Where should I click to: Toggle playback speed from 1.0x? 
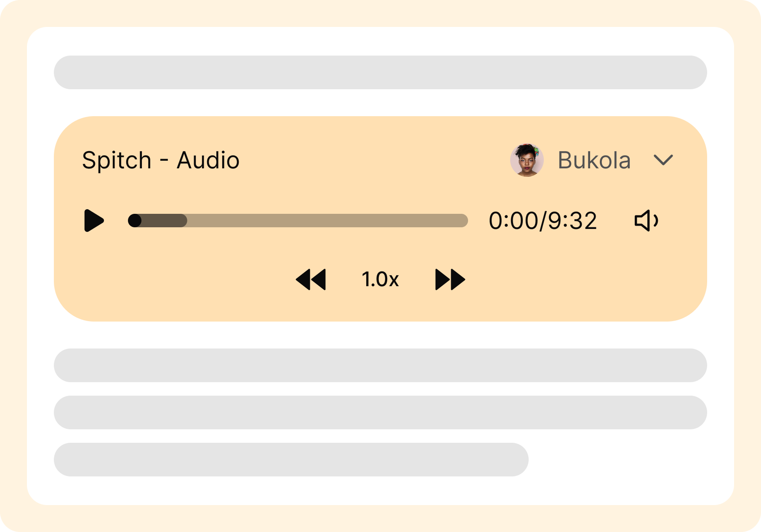pyautogui.click(x=380, y=279)
